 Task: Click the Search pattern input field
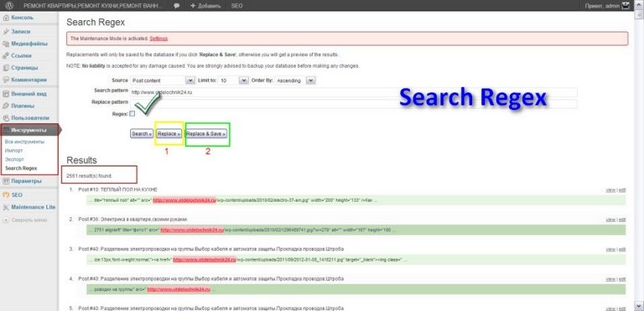pos(353,92)
